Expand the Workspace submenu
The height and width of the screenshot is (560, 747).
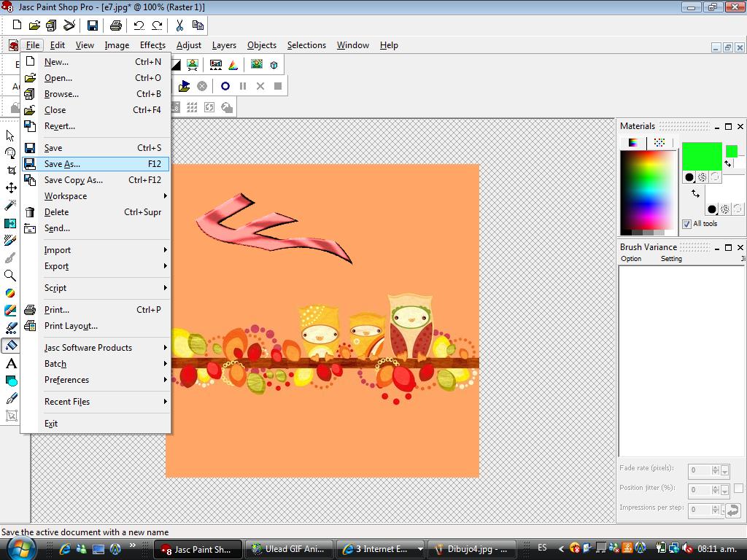click(96, 196)
